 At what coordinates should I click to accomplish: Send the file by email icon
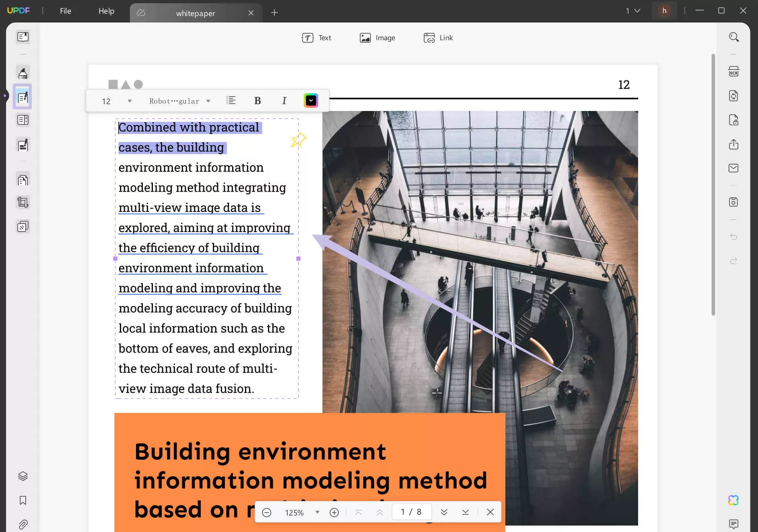tap(733, 168)
